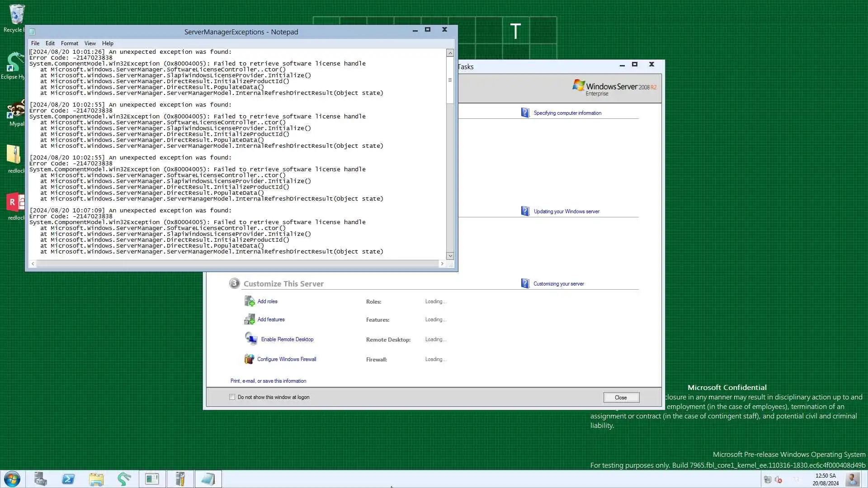The image size is (868, 488).
Task: Click the Configure Windows Firewall icon
Action: pyautogui.click(x=249, y=359)
